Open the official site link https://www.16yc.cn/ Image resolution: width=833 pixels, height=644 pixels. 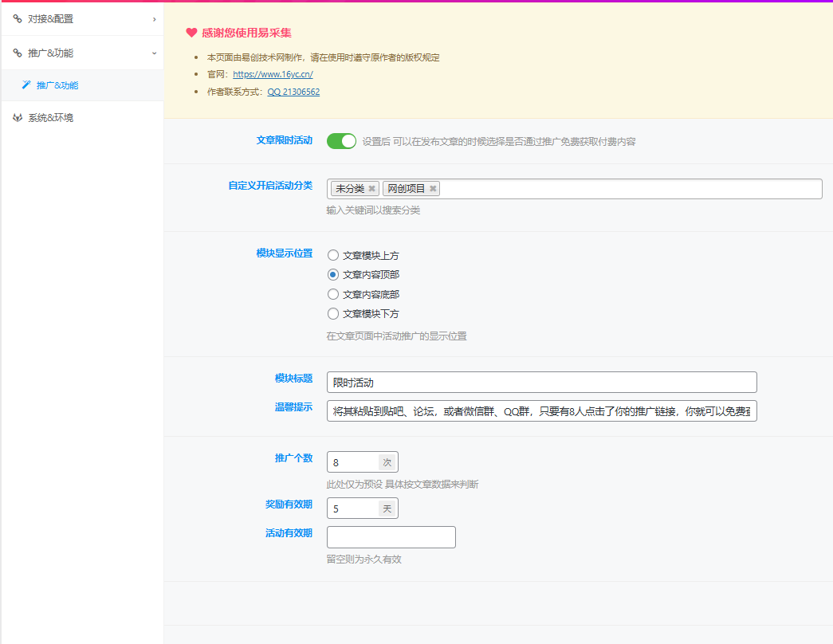pyautogui.click(x=273, y=73)
